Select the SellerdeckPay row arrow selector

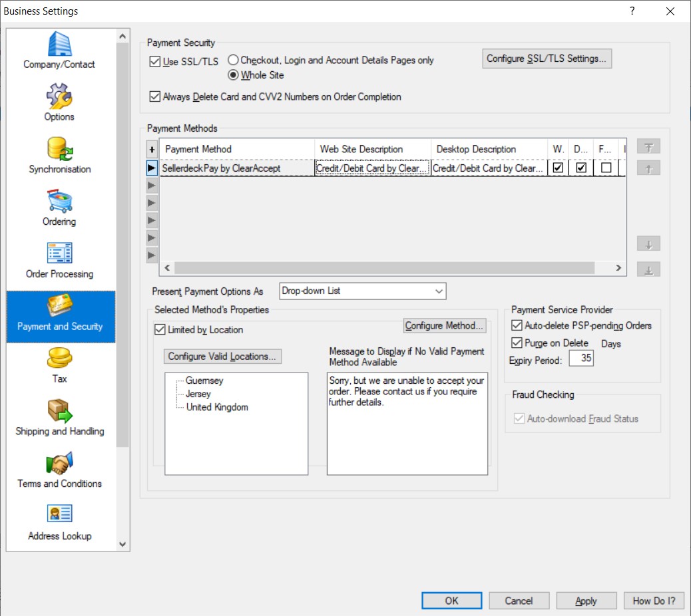[152, 168]
